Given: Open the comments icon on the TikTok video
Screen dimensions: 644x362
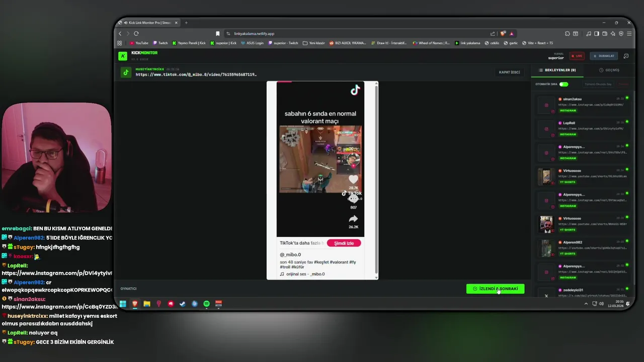Looking at the screenshot, I should pyautogui.click(x=353, y=199).
